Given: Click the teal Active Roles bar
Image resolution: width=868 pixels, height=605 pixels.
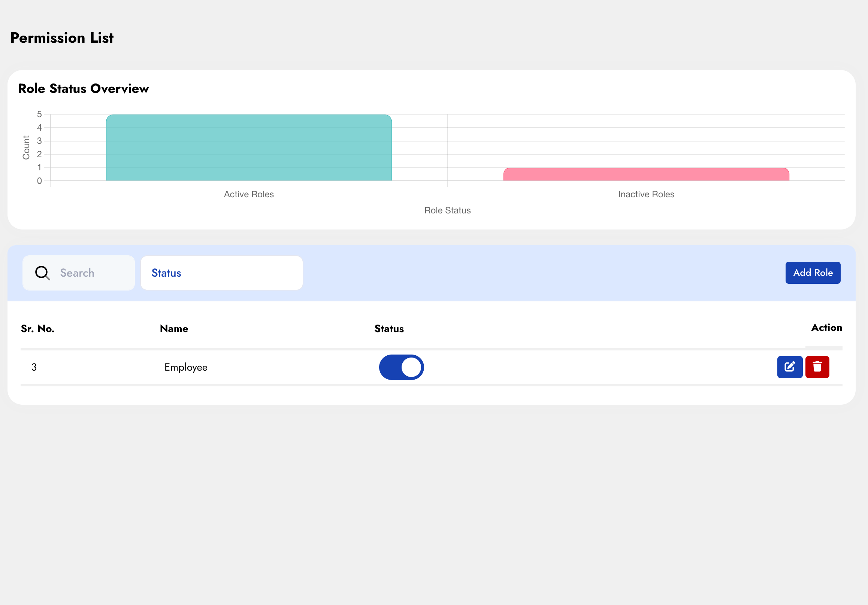Looking at the screenshot, I should tap(249, 148).
